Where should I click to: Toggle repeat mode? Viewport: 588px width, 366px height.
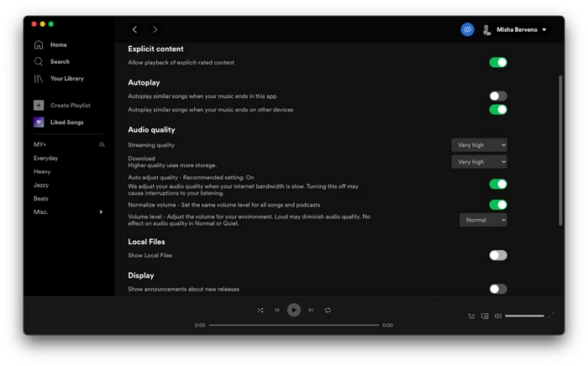pyautogui.click(x=328, y=311)
